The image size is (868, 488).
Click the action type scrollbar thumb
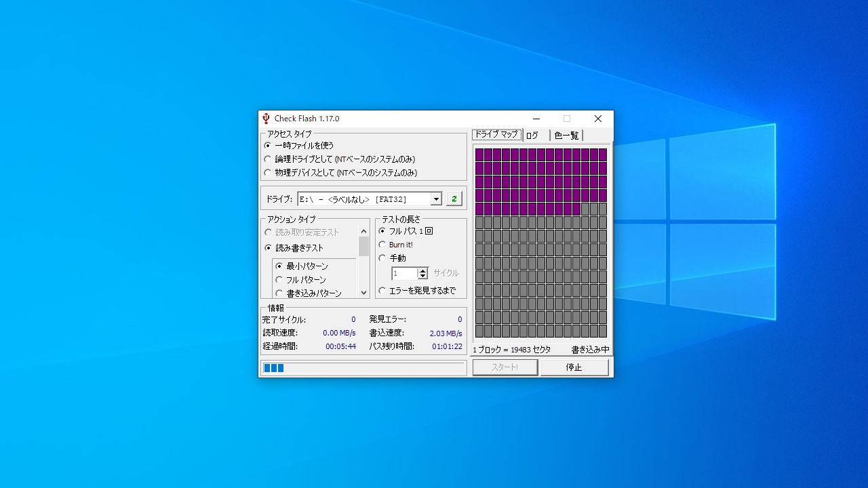click(x=363, y=246)
